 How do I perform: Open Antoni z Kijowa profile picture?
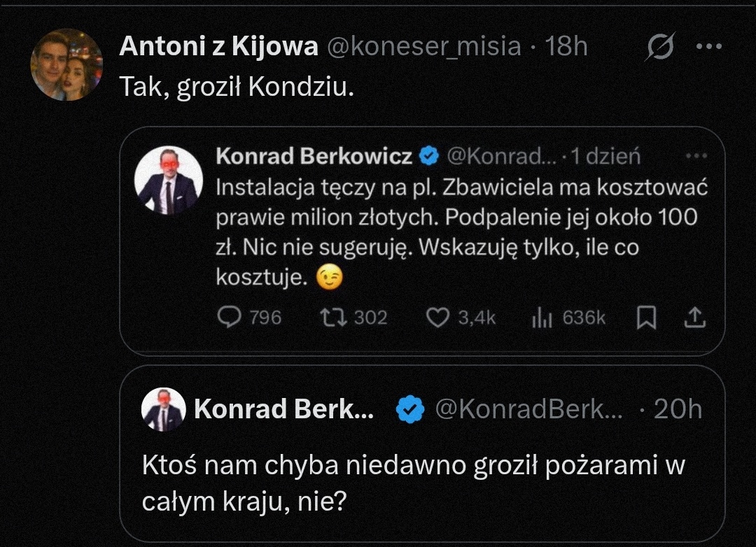[x=66, y=64]
